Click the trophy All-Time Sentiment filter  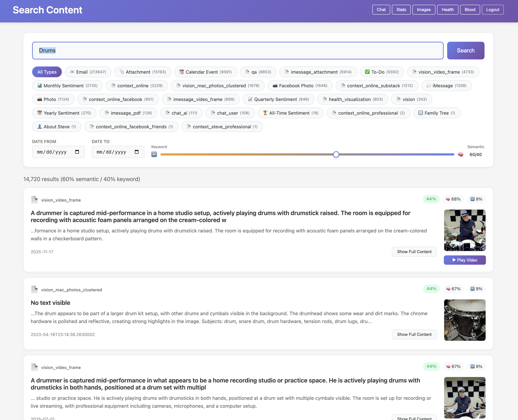point(290,113)
